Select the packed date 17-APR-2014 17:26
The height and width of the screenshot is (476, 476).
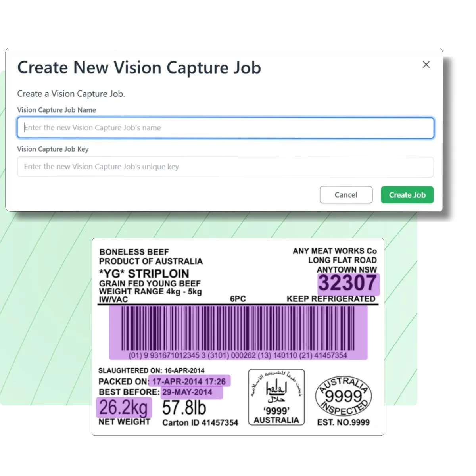pyautogui.click(x=189, y=381)
